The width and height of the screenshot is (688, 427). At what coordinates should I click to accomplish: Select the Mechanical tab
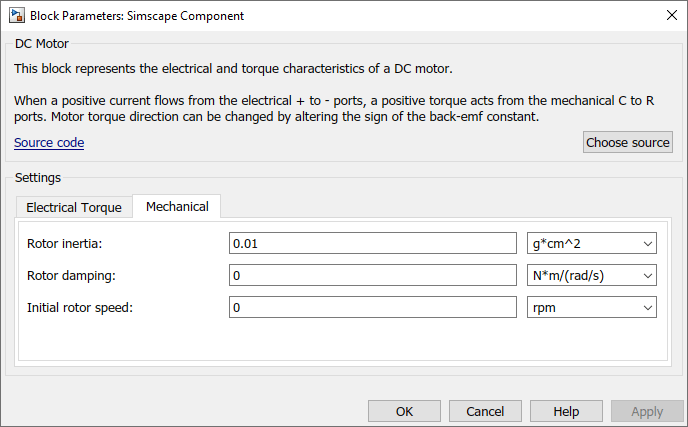click(177, 206)
